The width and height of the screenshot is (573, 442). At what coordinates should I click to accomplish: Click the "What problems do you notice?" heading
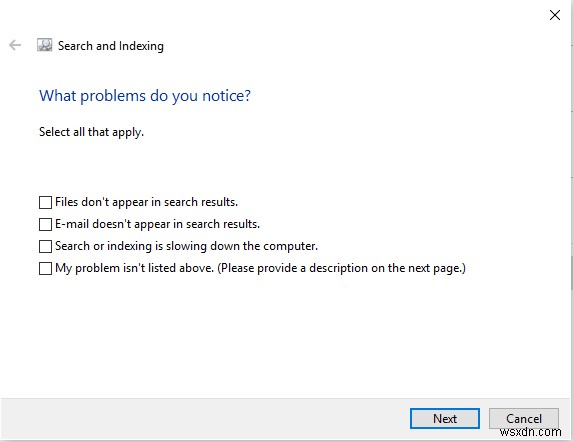pyautogui.click(x=145, y=96)
